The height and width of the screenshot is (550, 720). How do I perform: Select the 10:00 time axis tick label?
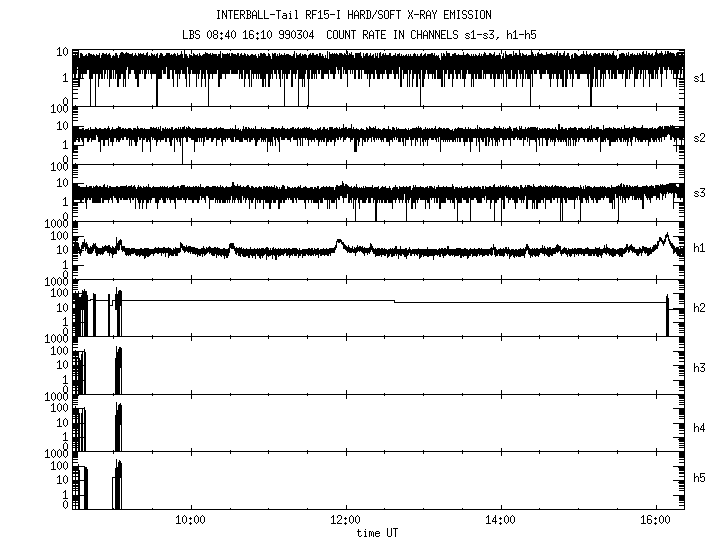tap(190, 520)
